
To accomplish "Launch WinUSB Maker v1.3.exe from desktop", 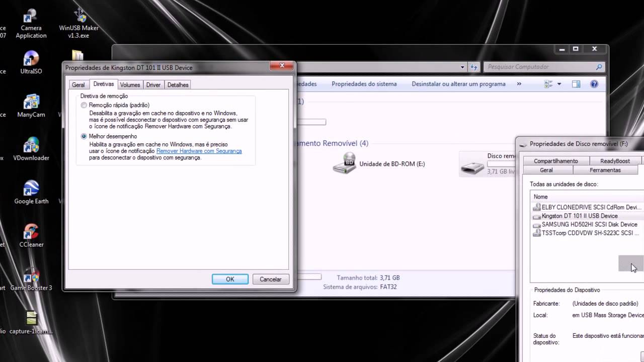I will (79, 23).
